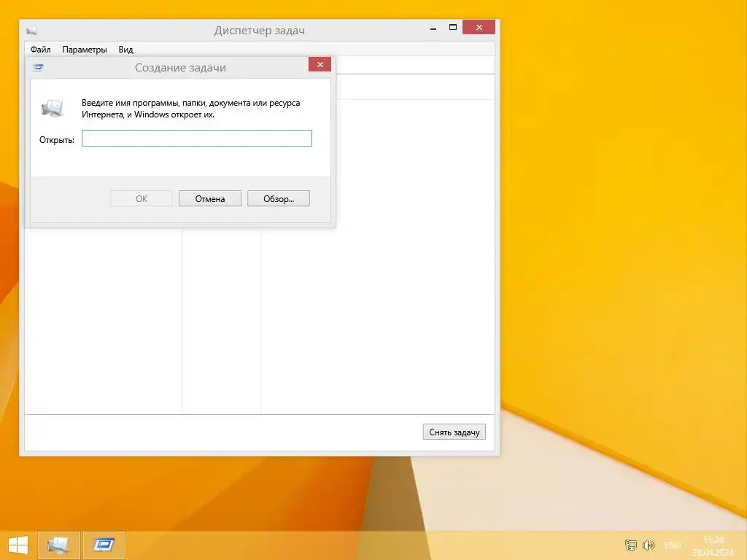Click the computer icon beside the dialog description

pyautogui.click(x=52, y=108)
